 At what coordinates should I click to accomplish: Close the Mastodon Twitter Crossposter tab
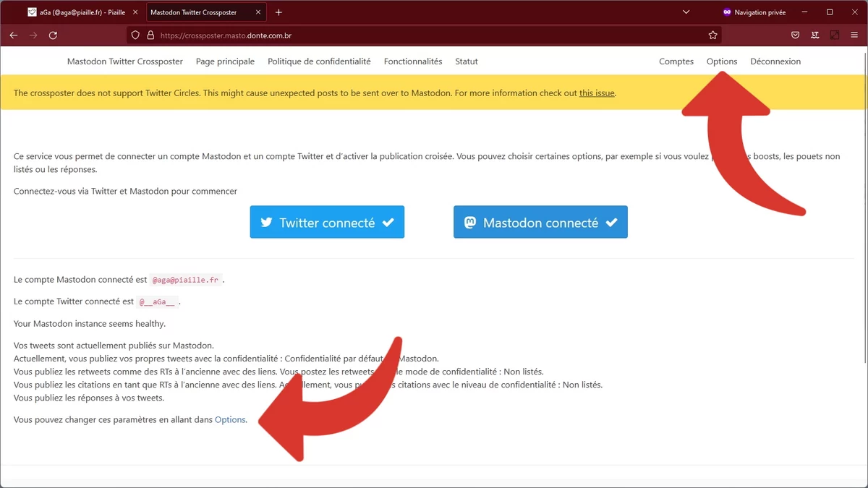[260, 12]
